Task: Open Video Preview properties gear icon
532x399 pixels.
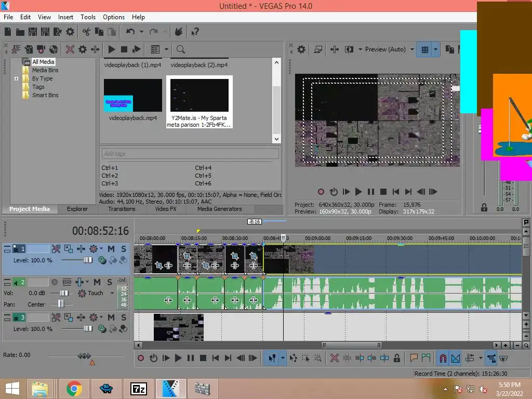Action: 301,49
